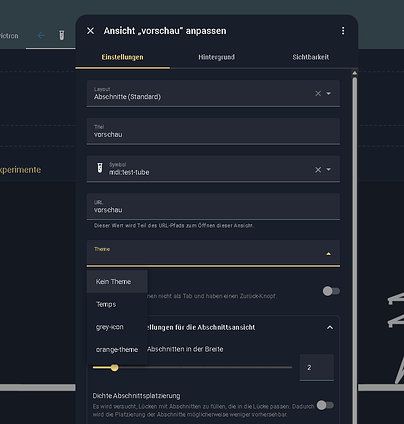
Task: Select the orange-theme option
Action: click(x=117, y=350)
